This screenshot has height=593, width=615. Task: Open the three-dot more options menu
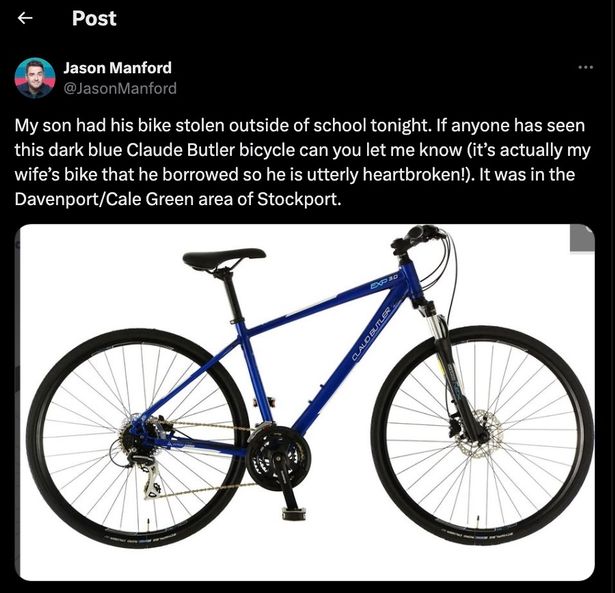tap(586, 67)
